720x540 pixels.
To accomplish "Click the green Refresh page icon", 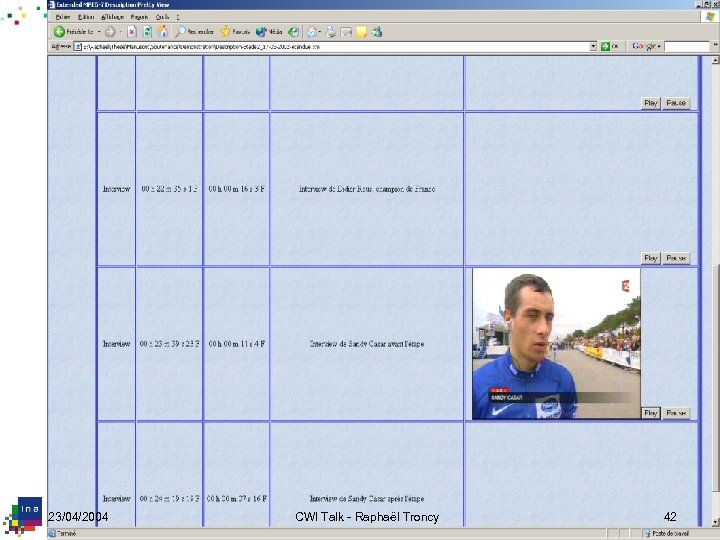I will point(147,32).
